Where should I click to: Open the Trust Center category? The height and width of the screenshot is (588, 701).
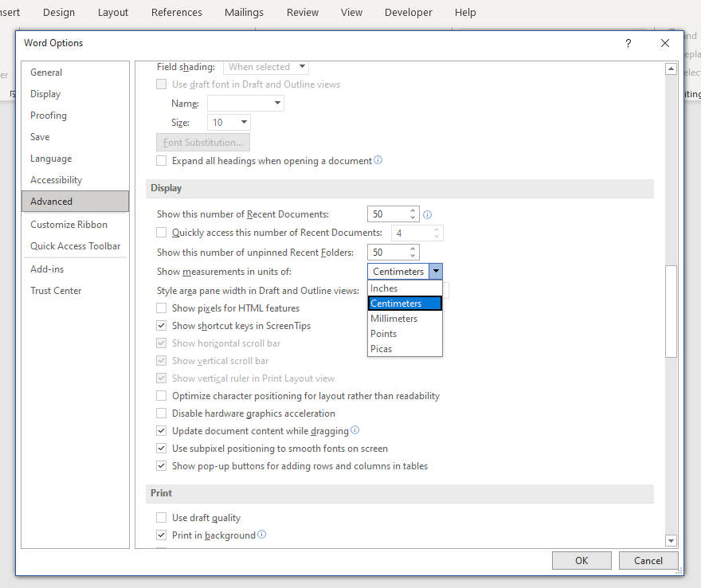click(75, 291)
